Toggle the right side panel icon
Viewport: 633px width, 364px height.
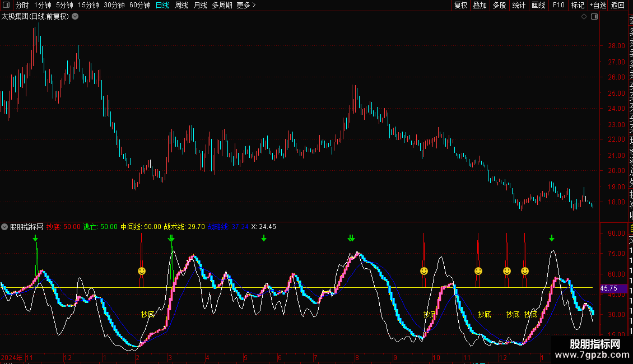(594, 17)
